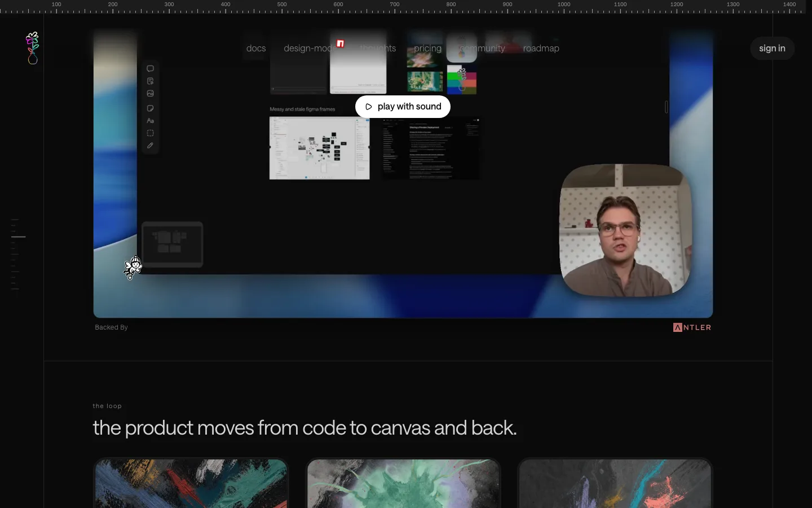The image size is (812, 508).
Task: Select the comment bubble tool
Action: 150,69
